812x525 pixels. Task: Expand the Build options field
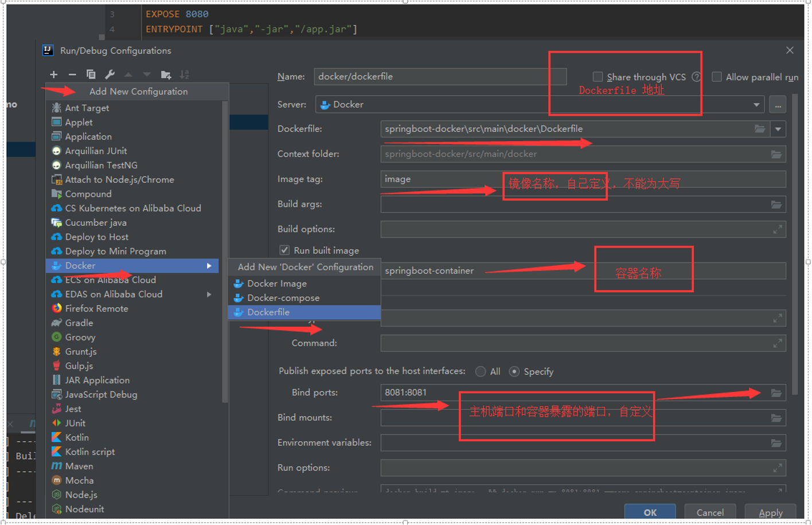tap(778, 230)
